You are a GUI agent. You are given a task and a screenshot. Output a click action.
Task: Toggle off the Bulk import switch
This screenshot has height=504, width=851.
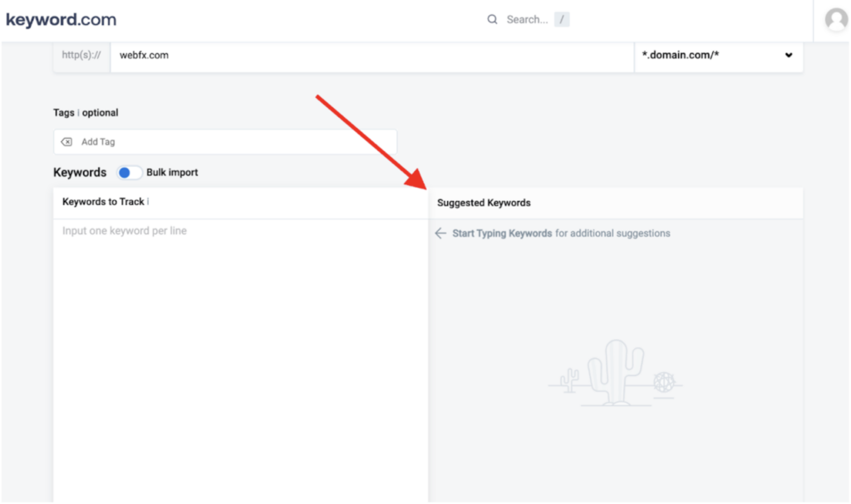[x=130, y=172]
